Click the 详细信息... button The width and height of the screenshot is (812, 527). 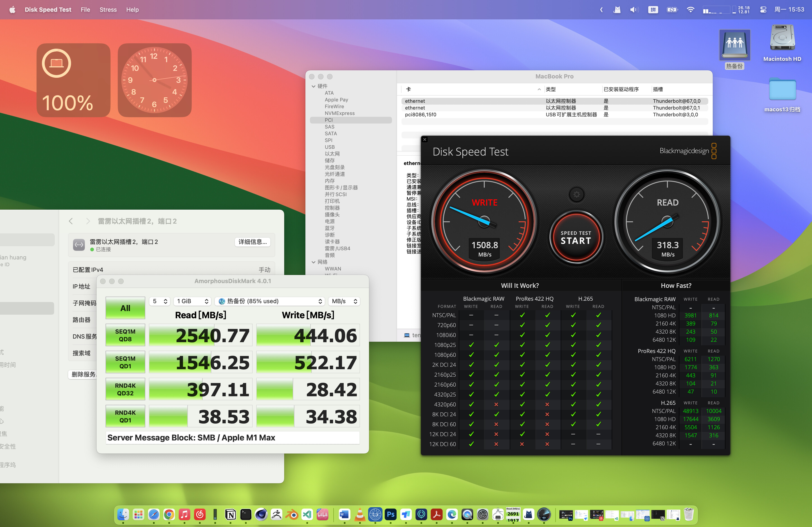click(252, 242)
